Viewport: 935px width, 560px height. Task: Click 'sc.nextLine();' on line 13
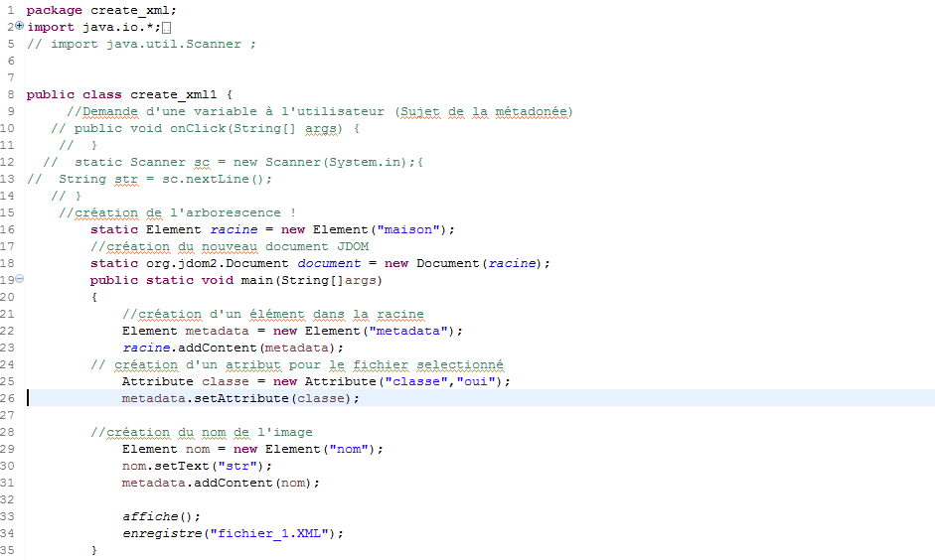[x=217, y=180]
